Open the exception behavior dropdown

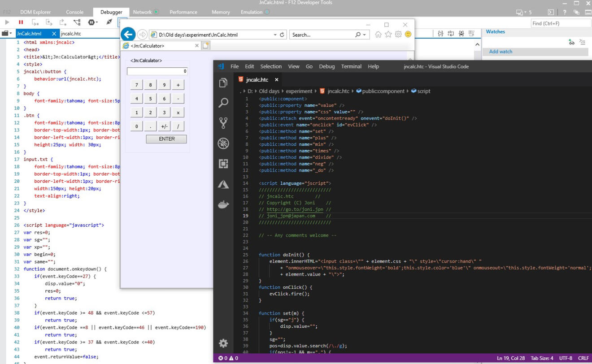click(93, 22)
